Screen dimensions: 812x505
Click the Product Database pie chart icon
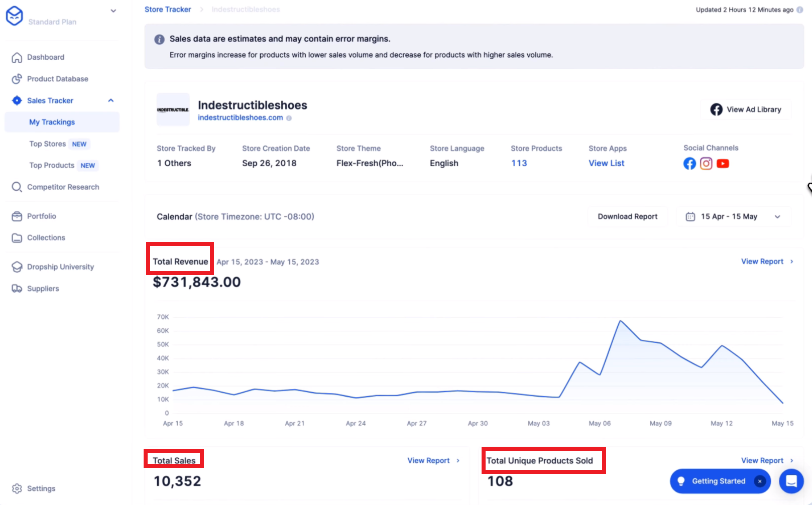(17, 79)
